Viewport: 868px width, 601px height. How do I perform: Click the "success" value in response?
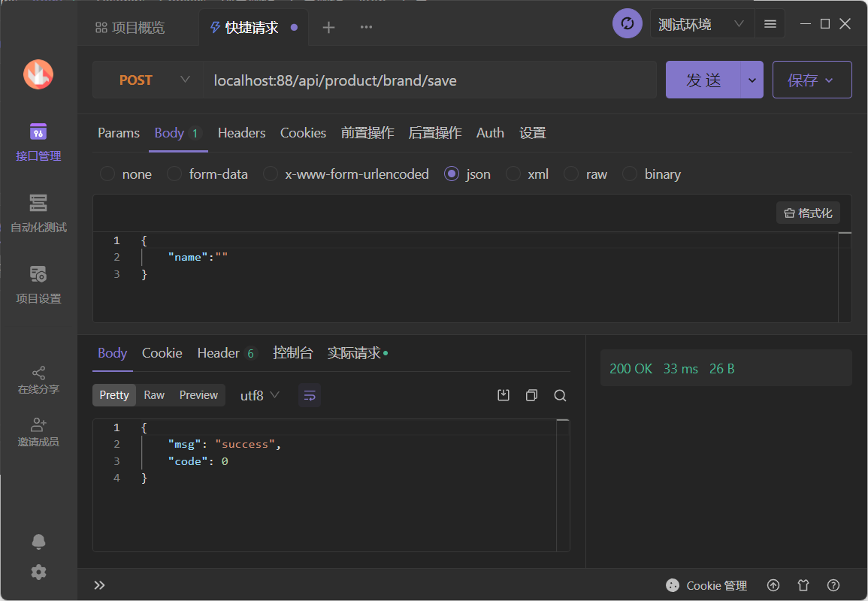(x=245, y=445)
